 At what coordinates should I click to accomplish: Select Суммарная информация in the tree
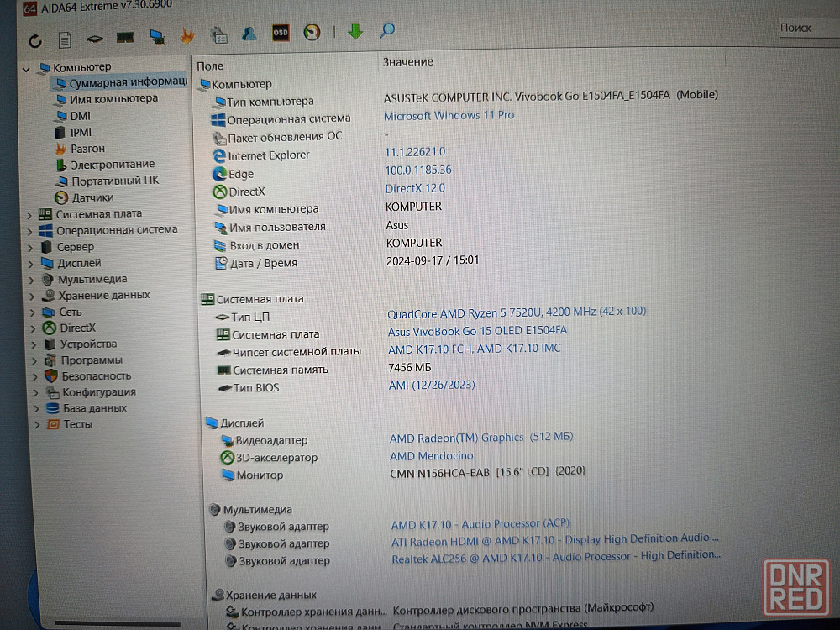point(121,82)
